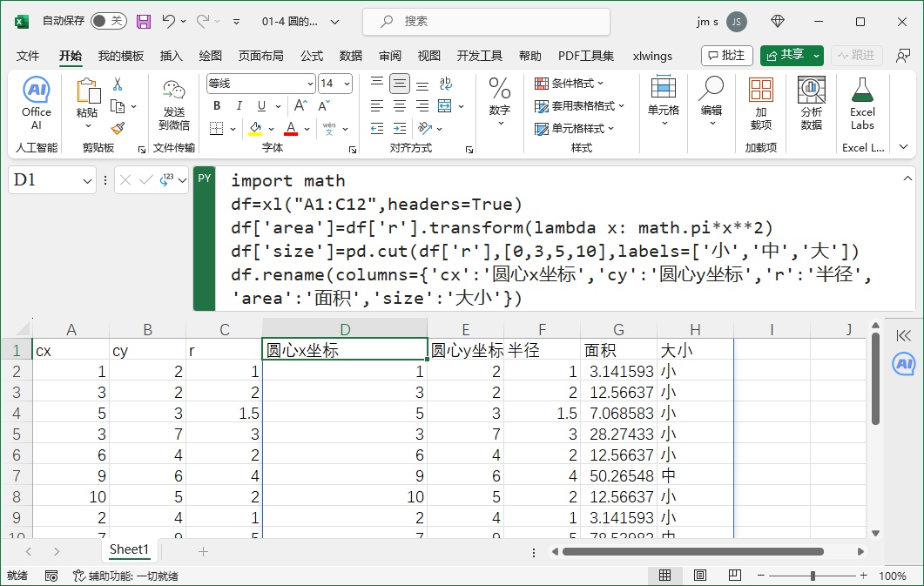Toggle Bold formatting

click(217, 106)
